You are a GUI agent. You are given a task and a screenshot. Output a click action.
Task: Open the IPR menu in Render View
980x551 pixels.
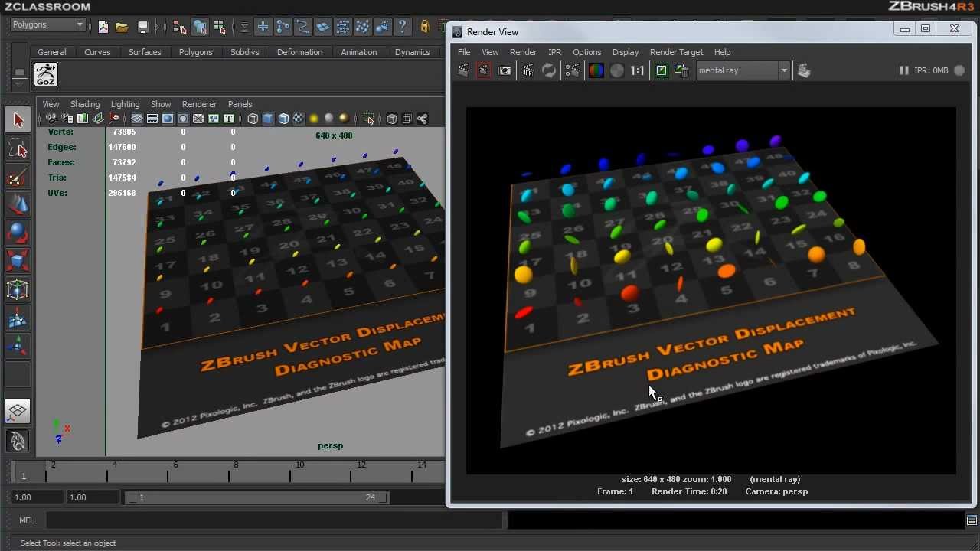tap(554, 52)
